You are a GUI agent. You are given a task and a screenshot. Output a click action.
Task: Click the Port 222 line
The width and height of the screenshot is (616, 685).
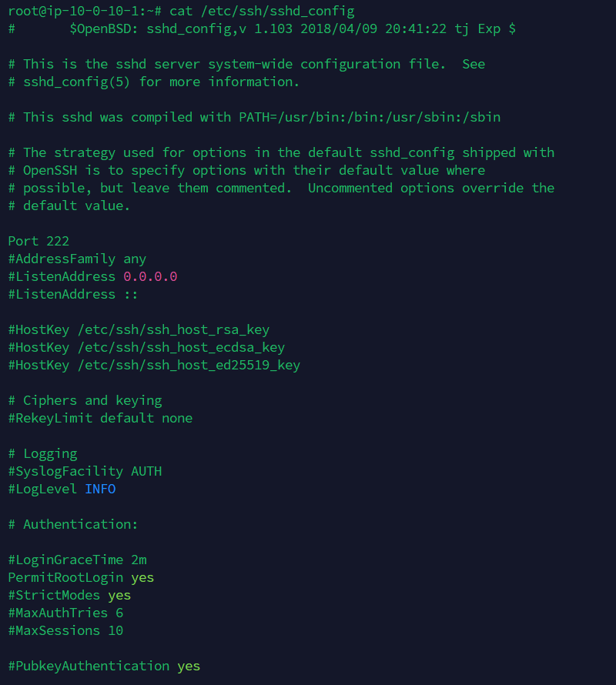click(x=38, y=241)
